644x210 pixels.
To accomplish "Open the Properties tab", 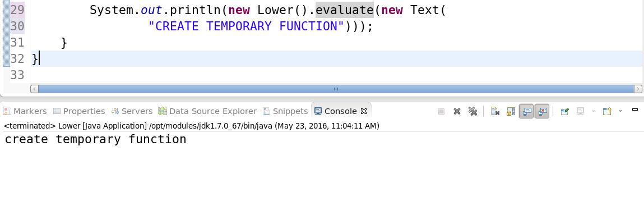I will [x=79, y=111].
